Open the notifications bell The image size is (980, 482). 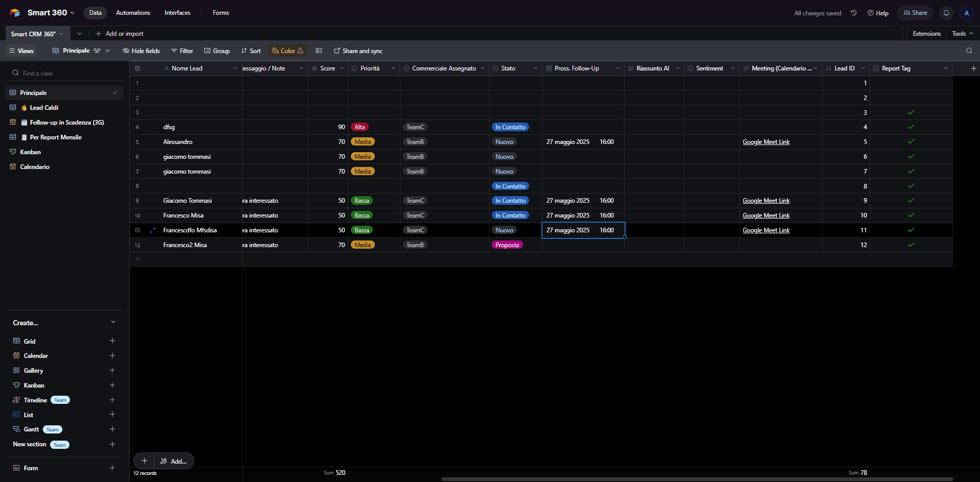click(x=946, y=13)
